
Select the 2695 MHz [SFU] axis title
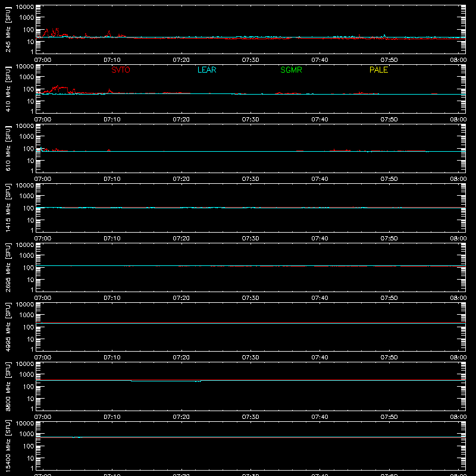coord(8,267)
